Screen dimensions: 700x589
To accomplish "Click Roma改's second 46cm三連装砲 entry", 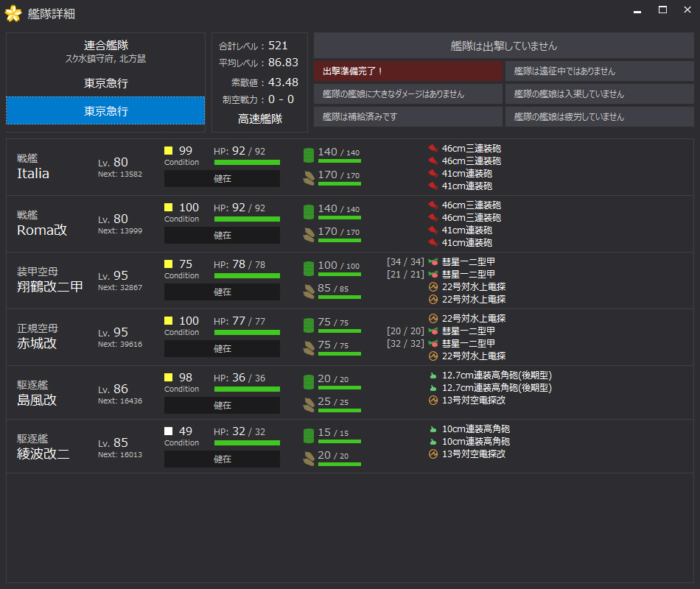I will pyautogui.click(x=472, y=217).
